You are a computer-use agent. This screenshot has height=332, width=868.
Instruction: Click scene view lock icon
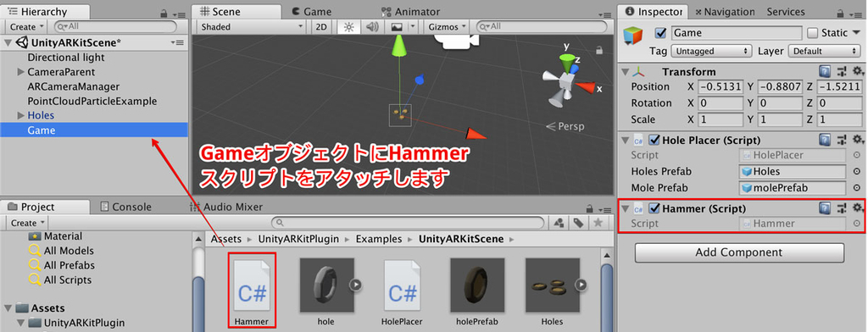pyautogui.click(x=599, y=50)
